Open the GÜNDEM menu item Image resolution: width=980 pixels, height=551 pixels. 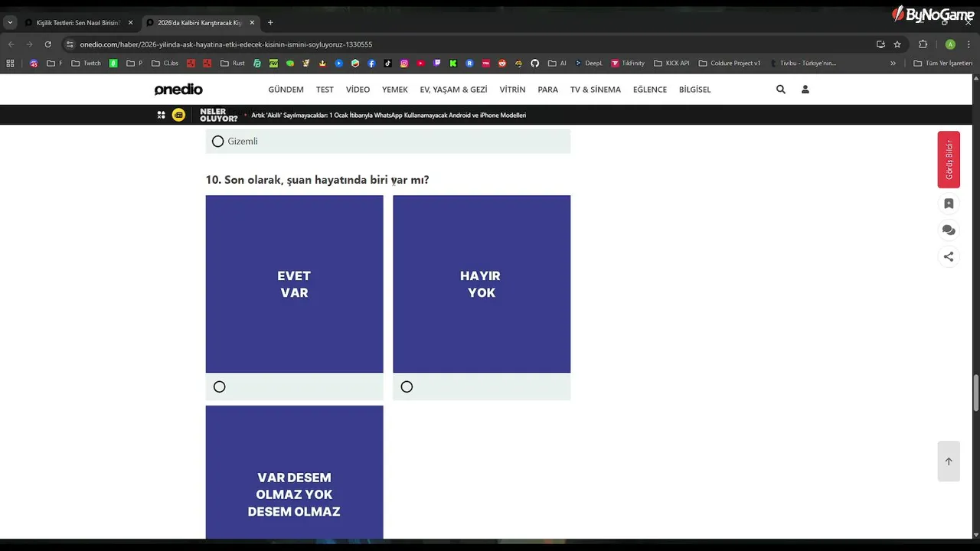286,90
